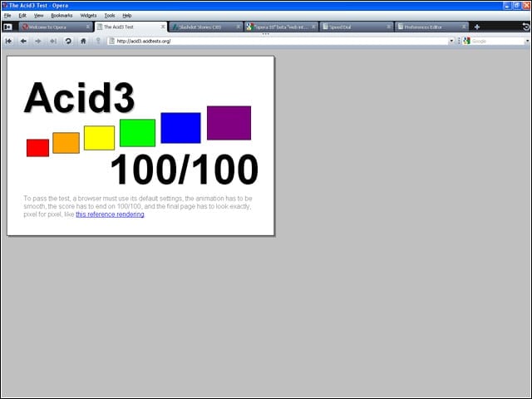Open the Edit menu
The height and width of the screenshot is (399, 532).
[x=22, y=16]
